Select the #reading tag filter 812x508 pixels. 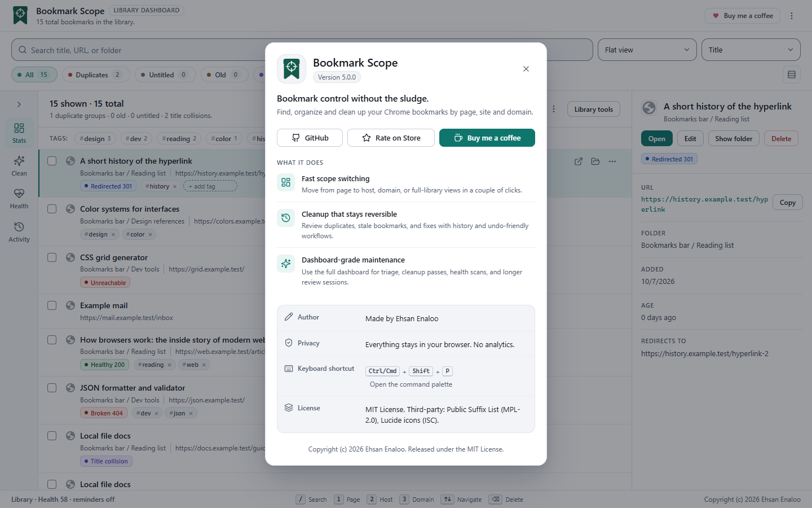coord(179,138)
